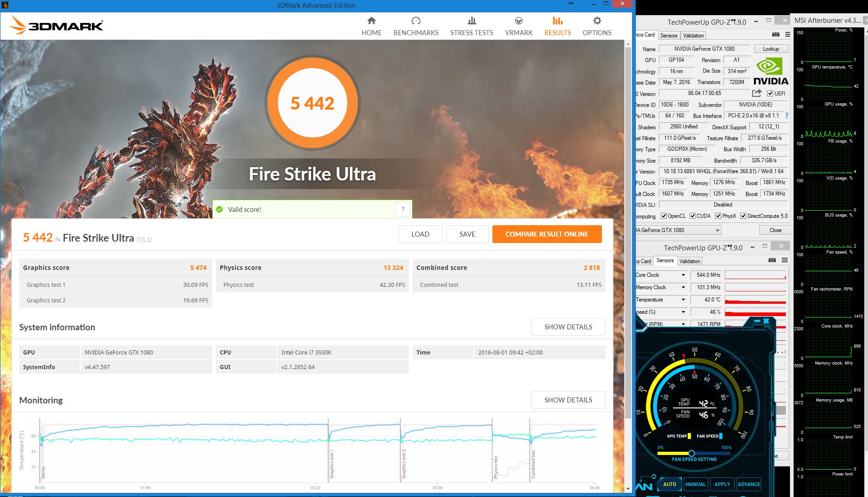
Task: Switch fan control to MANUAL in Afterburner
Action: coord(696,484)
